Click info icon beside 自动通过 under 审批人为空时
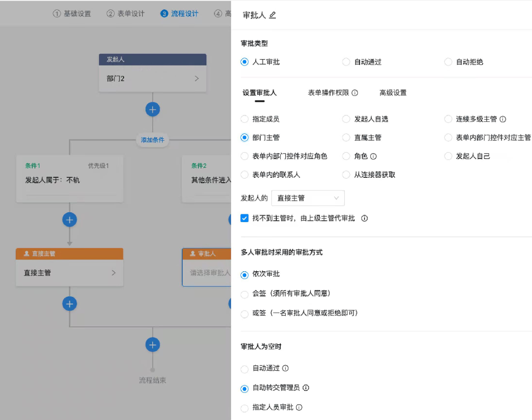This screenshot has width=532, height=420. tap(285, 368)
